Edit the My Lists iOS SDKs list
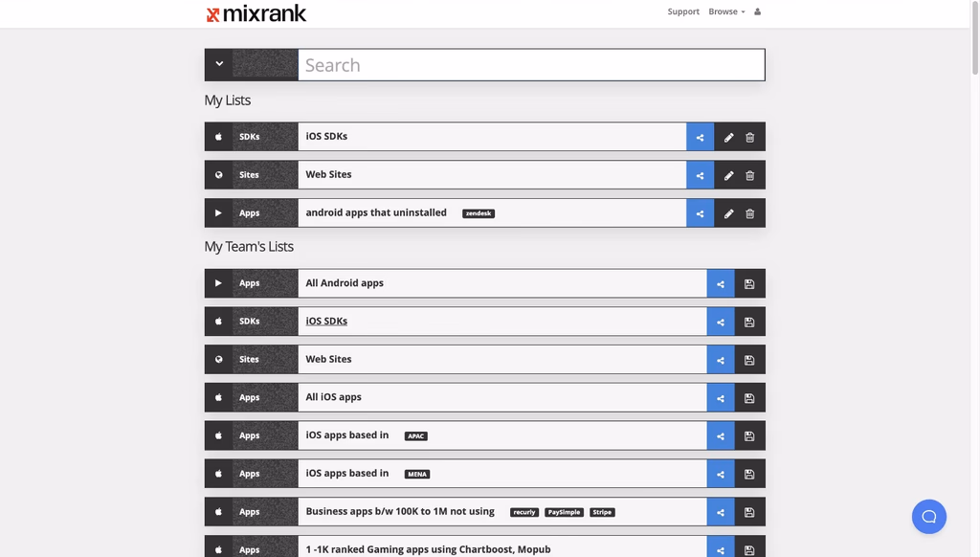Screen dimensions: 980x557 (728, 138)
